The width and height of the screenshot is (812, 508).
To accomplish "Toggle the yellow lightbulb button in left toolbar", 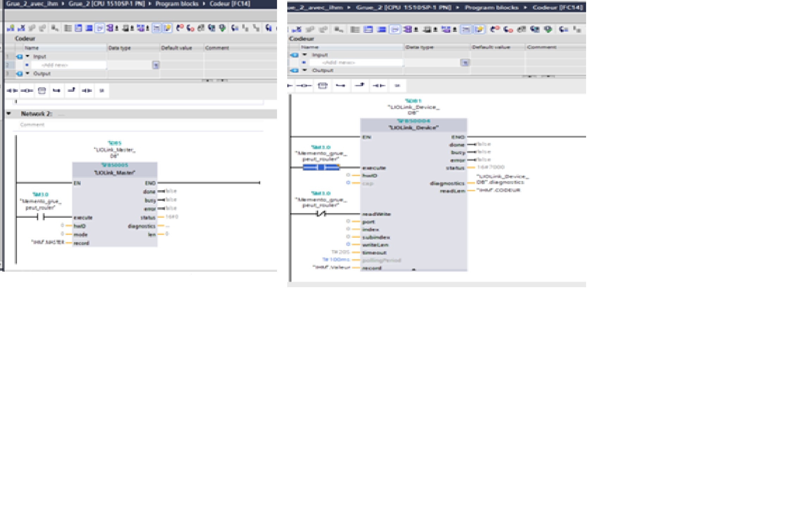I will [x=167, y=28].
